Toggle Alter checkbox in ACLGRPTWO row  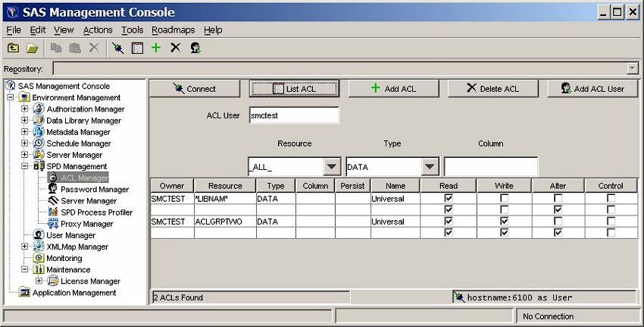click(x=558, y=222)
